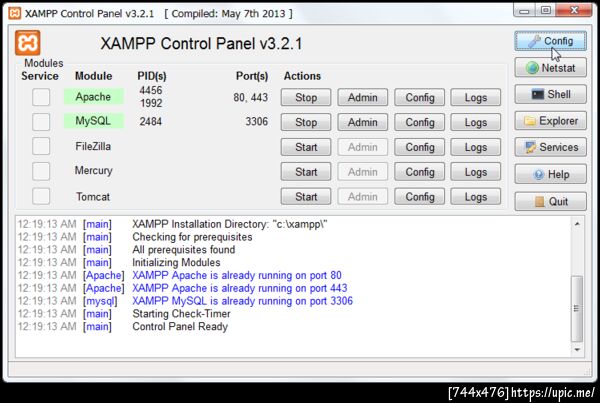The width and height of the screenshot is (600, 403).
Task: Close the XAMPP window
Action: (573, 10)
